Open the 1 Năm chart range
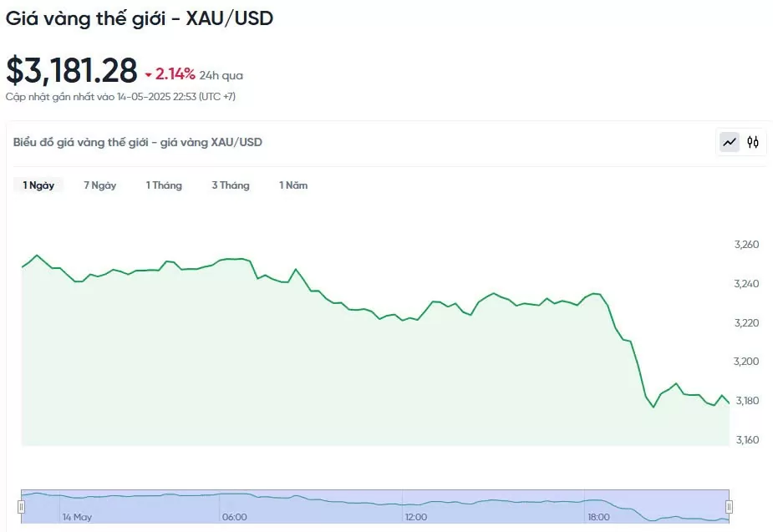The height and width of the screenshot is (532, 773). 293,185
